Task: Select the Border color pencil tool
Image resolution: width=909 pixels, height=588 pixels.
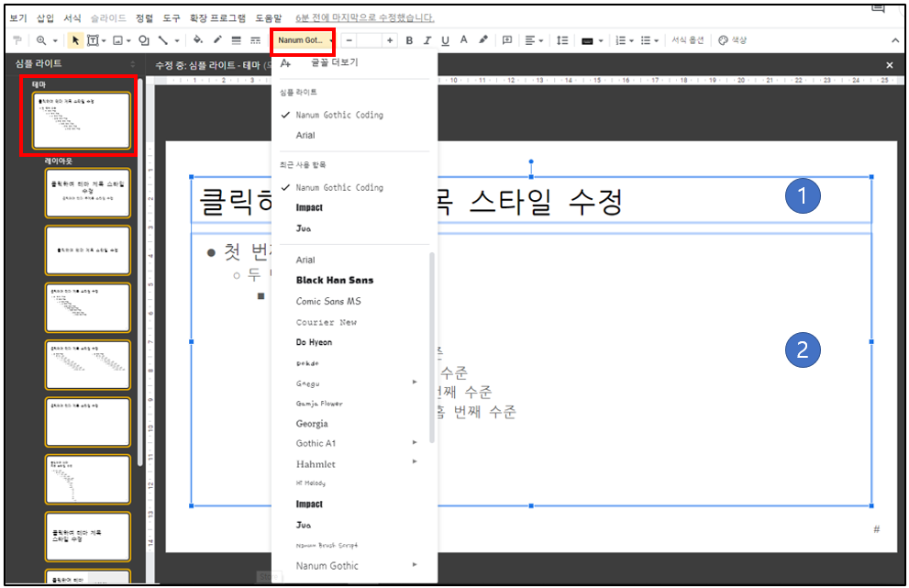Action: (217, 39)
